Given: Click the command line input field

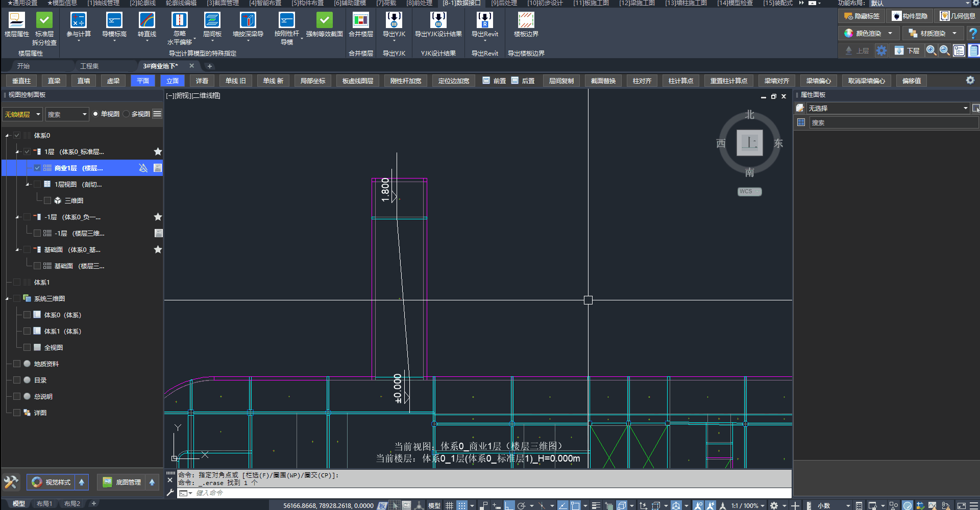Looking at the screenshot, I should tap(459, 493).
